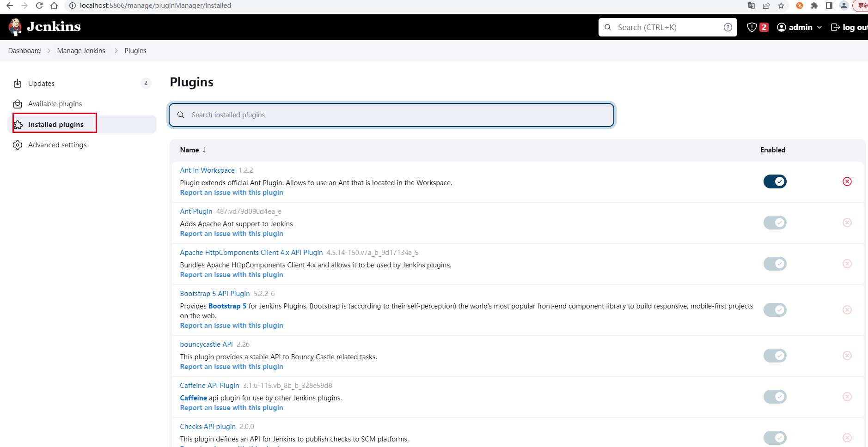
Task: Reload the page with the refresh icon
Action: point(39,6)
